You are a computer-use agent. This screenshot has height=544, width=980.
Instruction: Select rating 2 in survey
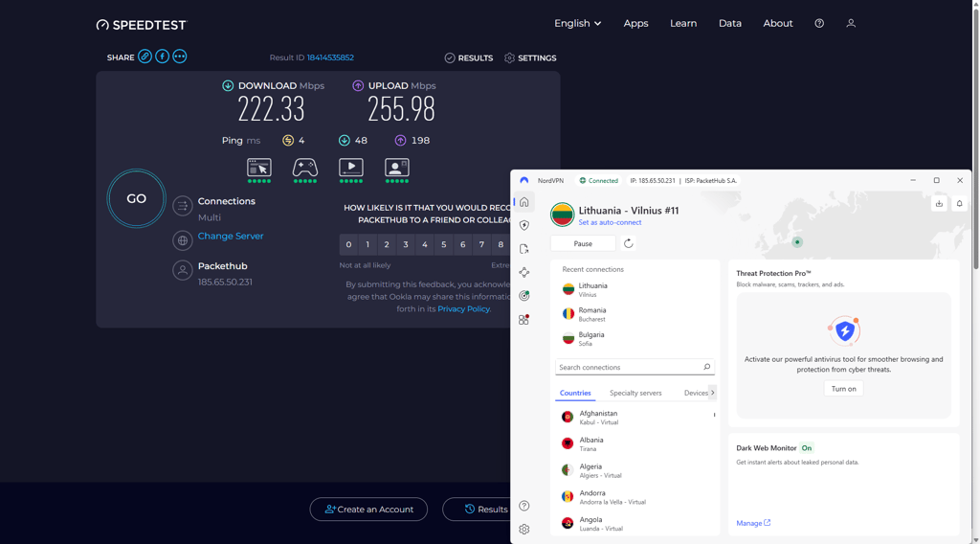tap(387, 244)
